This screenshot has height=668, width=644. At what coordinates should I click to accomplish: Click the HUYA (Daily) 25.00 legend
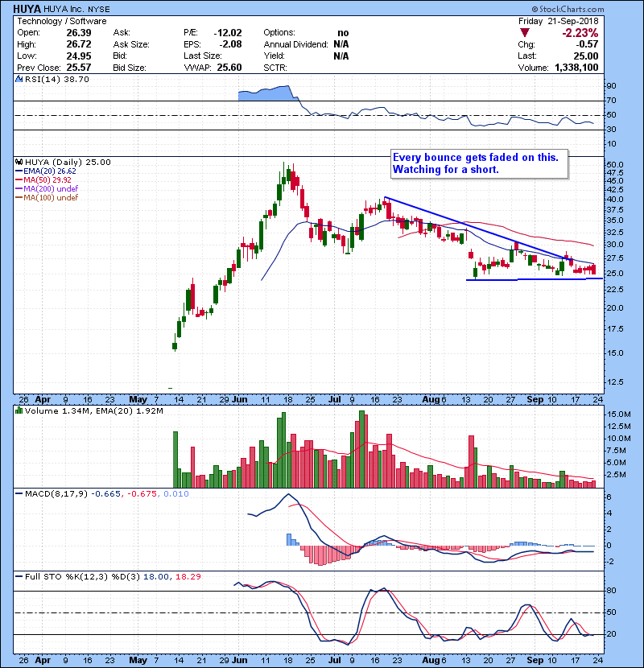pyautogui.click(x=68, y=162)
